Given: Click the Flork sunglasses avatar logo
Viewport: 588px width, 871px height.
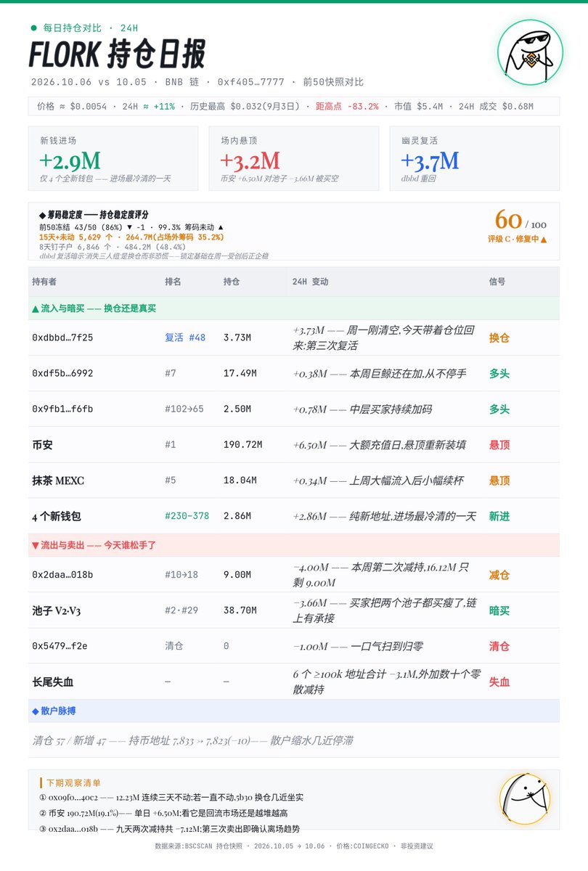Looking at the screenshot, I should (x=531, y=52).
